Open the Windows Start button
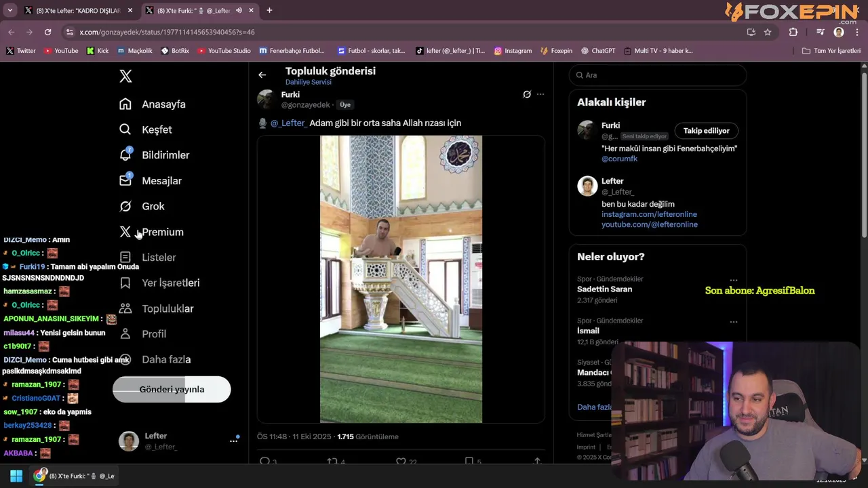Screen dimensions: 868x488 coord(16,476)
